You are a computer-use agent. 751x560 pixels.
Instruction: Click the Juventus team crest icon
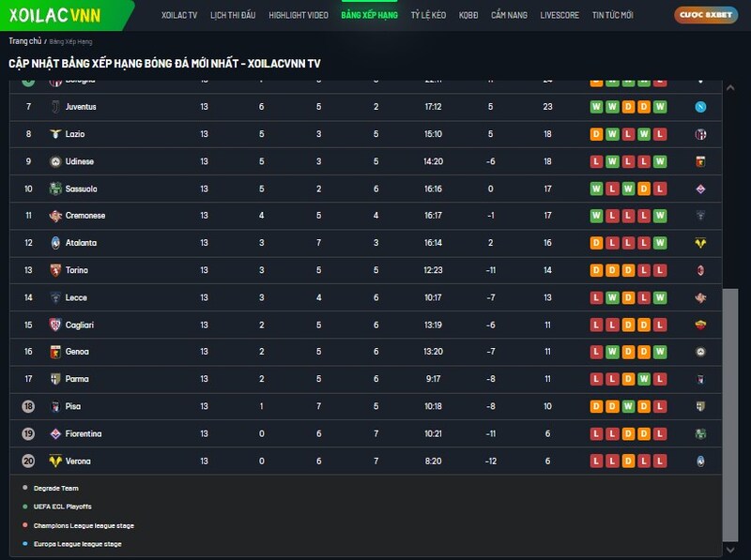click(55, 107)
